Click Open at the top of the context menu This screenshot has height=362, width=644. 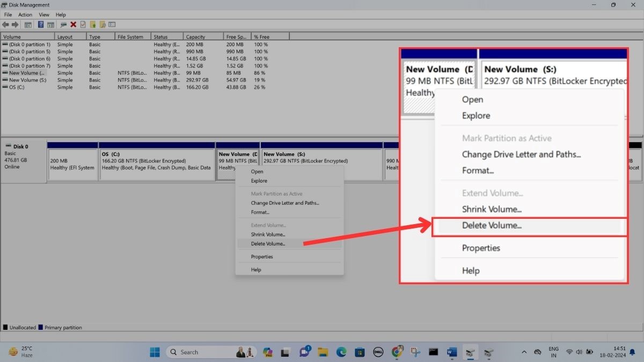coord(472,99)
